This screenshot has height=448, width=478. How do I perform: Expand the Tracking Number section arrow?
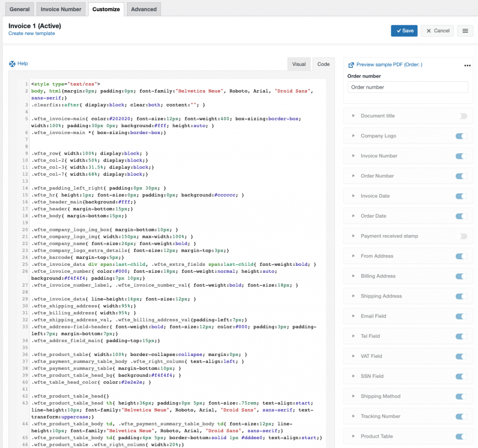[x=353, y=416]
